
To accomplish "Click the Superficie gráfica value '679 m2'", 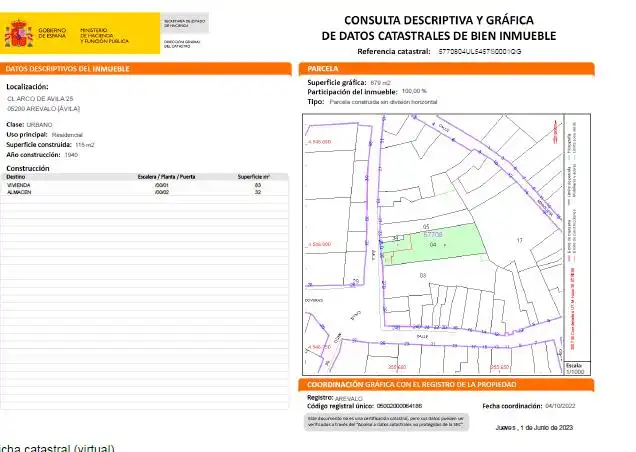I will click(x=380, y=83).
